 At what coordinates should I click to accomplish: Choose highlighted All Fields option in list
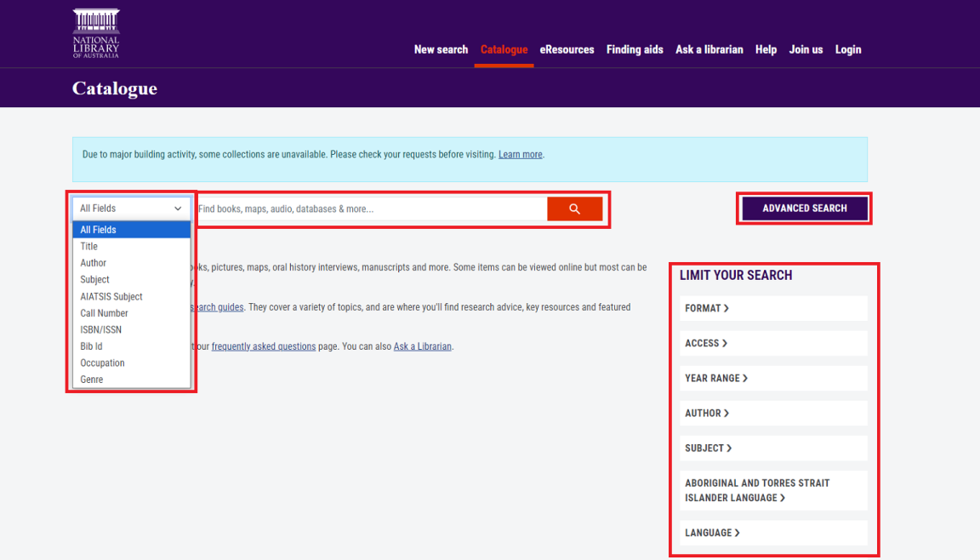click(131, 230)
